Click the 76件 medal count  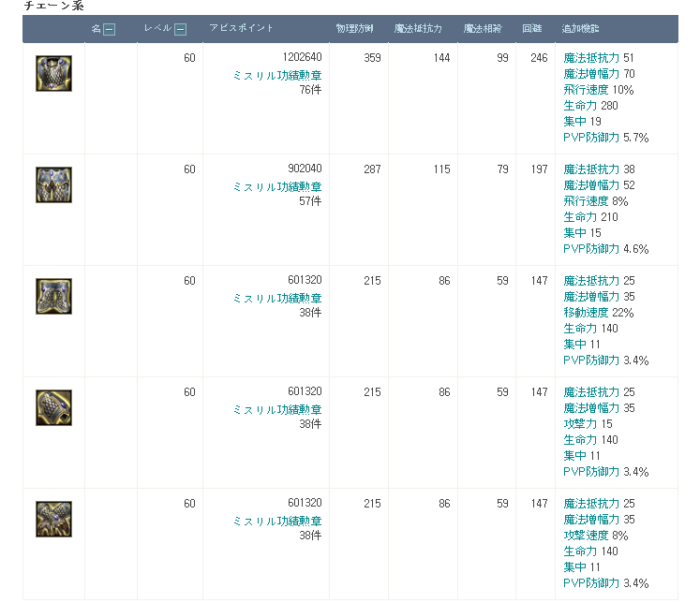(x=310, y=90)
